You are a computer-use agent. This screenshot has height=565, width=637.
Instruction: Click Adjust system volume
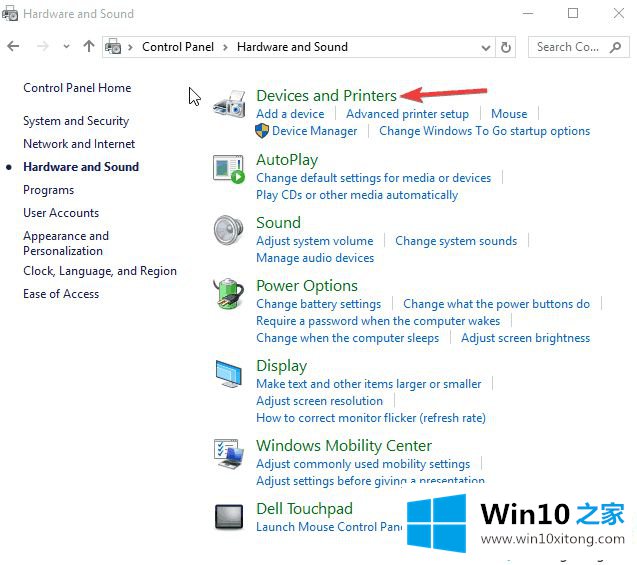[314, 241]
